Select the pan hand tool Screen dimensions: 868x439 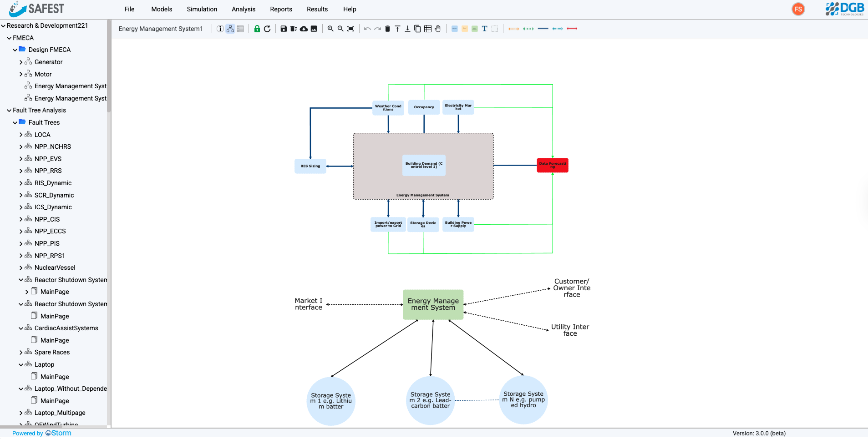437,29
